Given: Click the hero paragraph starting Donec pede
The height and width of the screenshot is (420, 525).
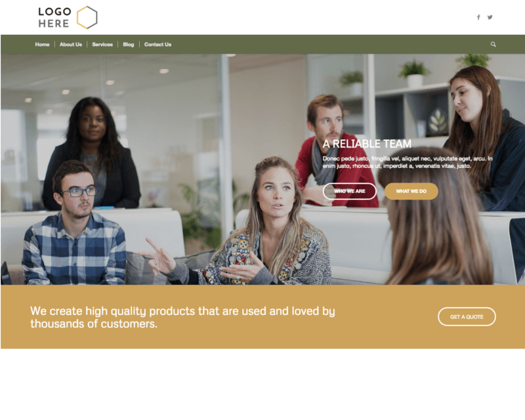Looking at the screenshot, I should click(x=408, y=162).
